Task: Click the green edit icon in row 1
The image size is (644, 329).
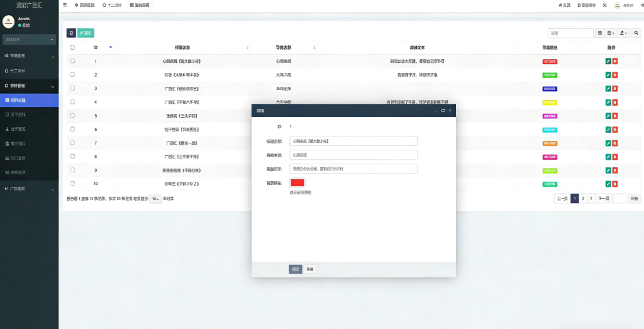Action: [x=608, y=61]
